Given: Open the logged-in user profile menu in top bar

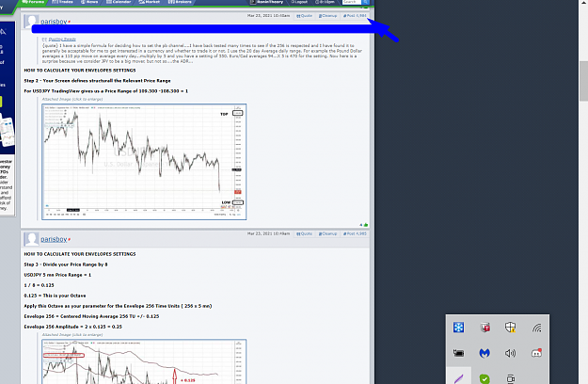Looking at the screenshot, I should pos(267,2).
